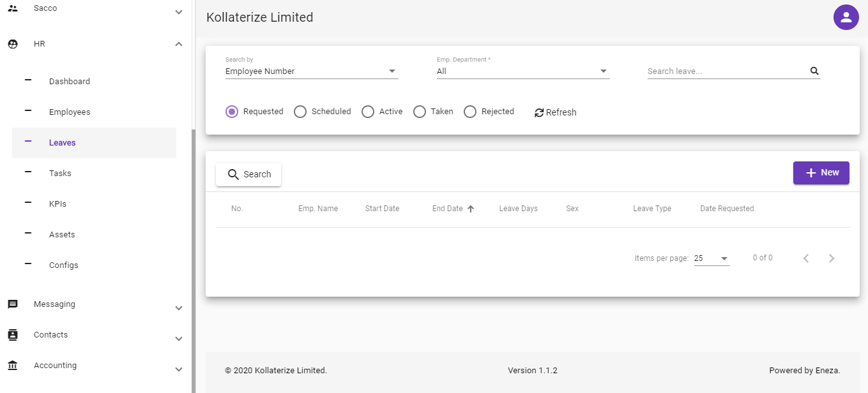
Task: Sort by the Sex column header
Action: [572, 209]
